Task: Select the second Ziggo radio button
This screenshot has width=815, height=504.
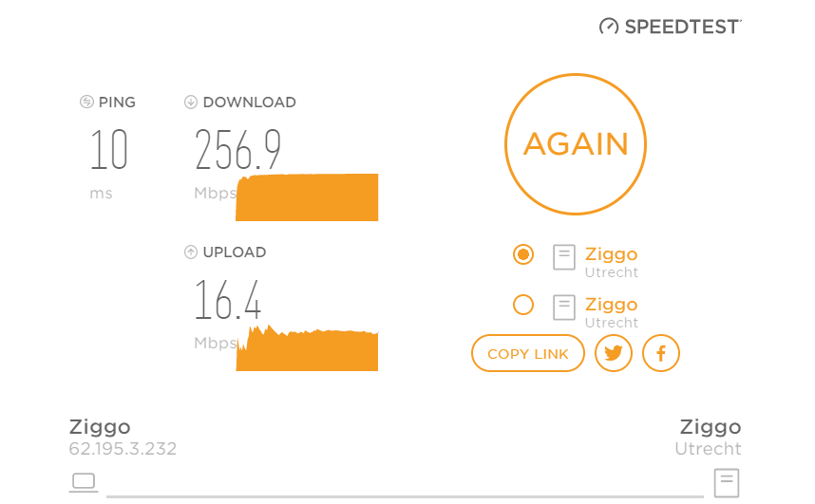Action: point(522,305)
